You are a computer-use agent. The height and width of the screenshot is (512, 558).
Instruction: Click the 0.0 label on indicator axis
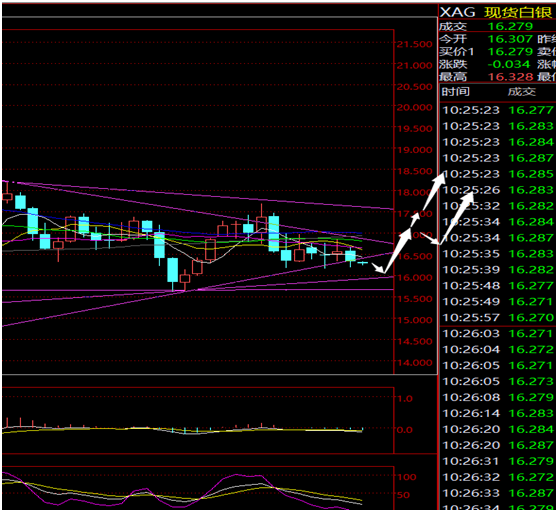pos(405,430)
